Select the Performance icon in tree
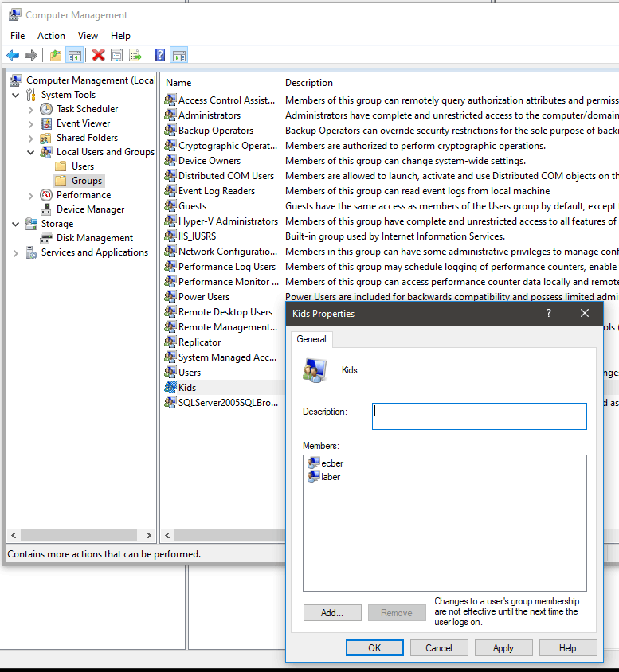This screenshot has height=672, width=619. pos(46,195)
